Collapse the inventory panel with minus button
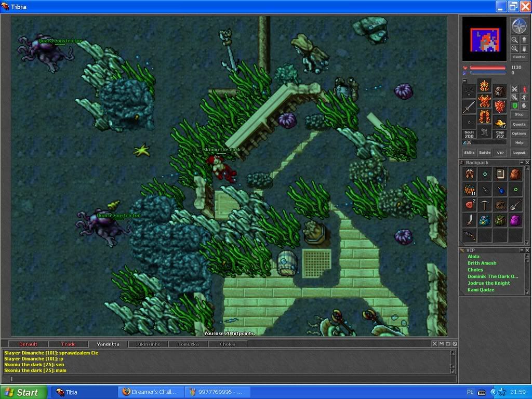Screen dimensions: 532x399 465,81
